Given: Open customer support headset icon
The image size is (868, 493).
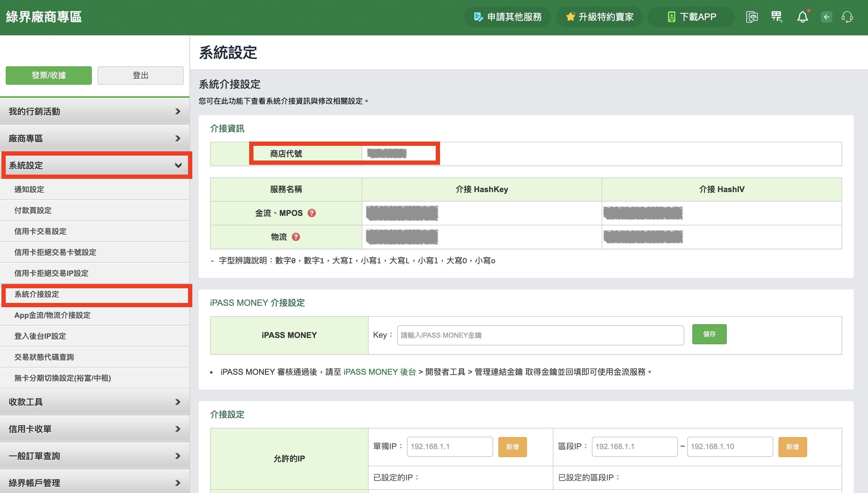Looking at the screenshot, I should coord(847,17).
